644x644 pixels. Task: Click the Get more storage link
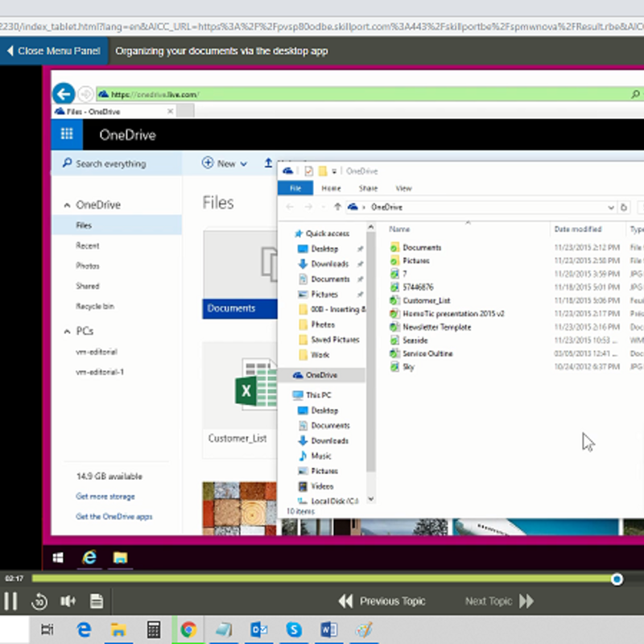pyautogui.click(x=105, y=497)
